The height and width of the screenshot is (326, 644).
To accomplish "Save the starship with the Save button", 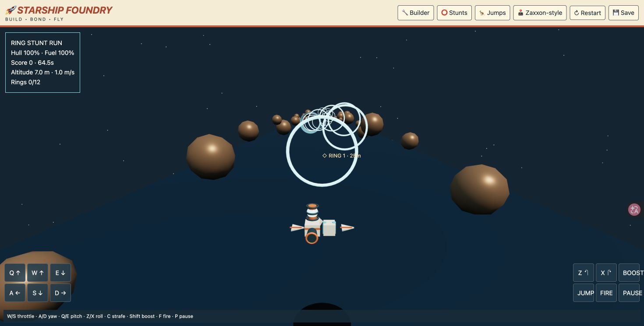I will coord(623,13).
